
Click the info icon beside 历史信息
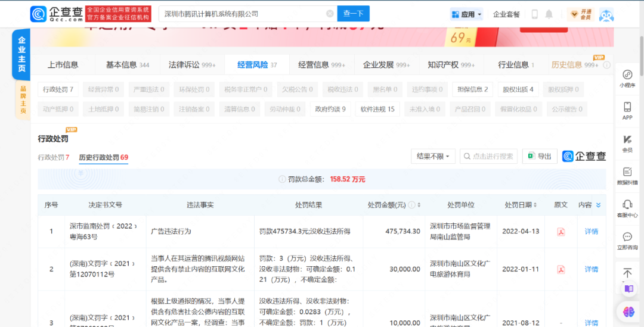[x=606, y=65]
